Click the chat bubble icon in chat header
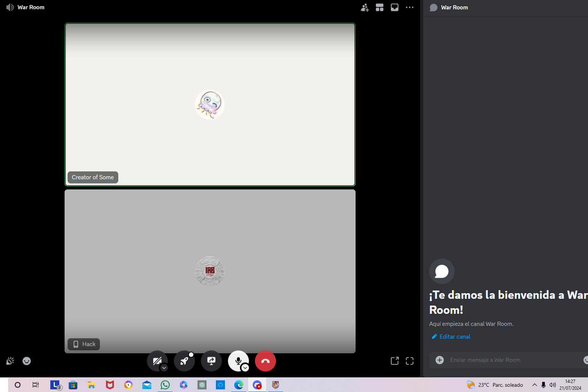 pos(433,8)
